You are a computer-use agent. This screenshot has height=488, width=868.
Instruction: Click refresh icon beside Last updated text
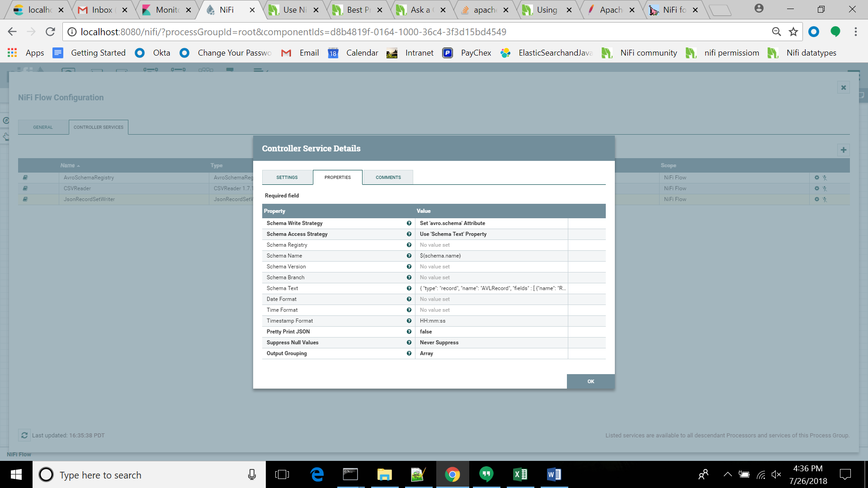(24, 435)
